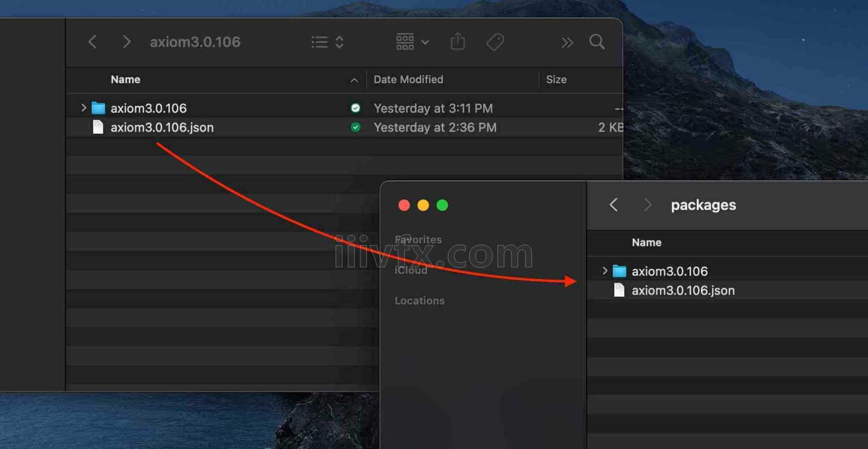Go back in axiom3.0.106 Finder window
This screenshot has height=449, width=868.
pyautogui.click(x=92, y=42)
